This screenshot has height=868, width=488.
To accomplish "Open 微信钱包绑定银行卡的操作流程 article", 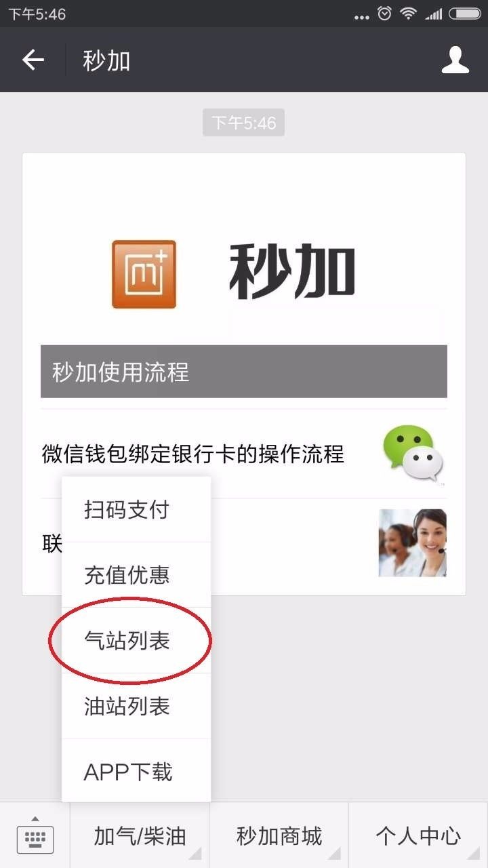I will tap(244, 454).
